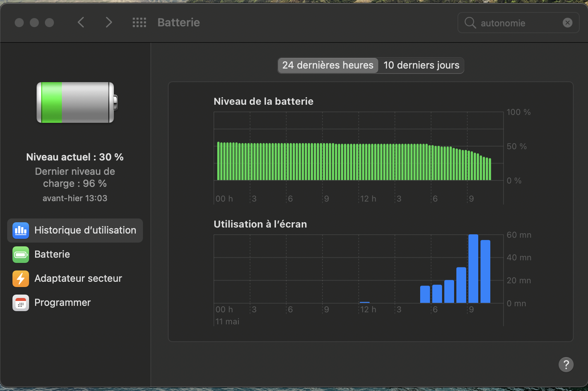Click the tiny blue bar at 12 h

coord(365,302)
